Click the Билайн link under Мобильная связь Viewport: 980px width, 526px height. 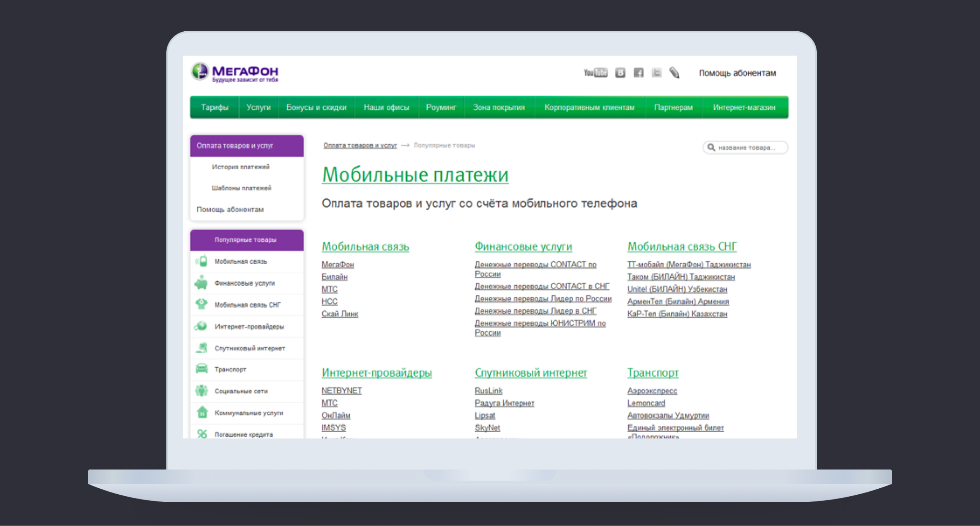click(334, 277)
